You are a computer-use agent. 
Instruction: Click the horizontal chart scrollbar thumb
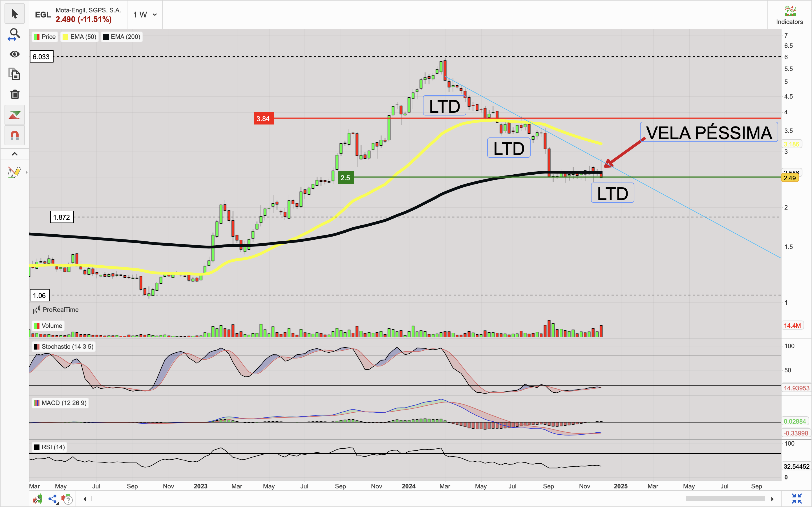725,499
